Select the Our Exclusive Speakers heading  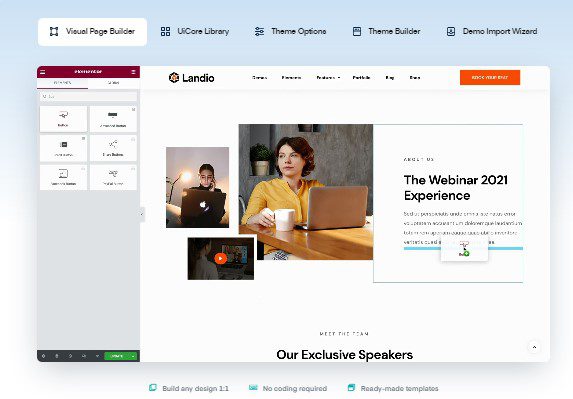pyautogui.click(x=345, y=354)
